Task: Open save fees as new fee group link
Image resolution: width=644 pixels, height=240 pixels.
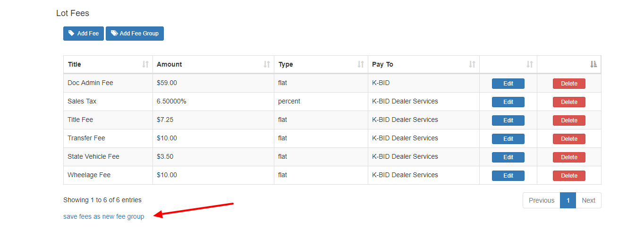Action: tap(104, 216)
